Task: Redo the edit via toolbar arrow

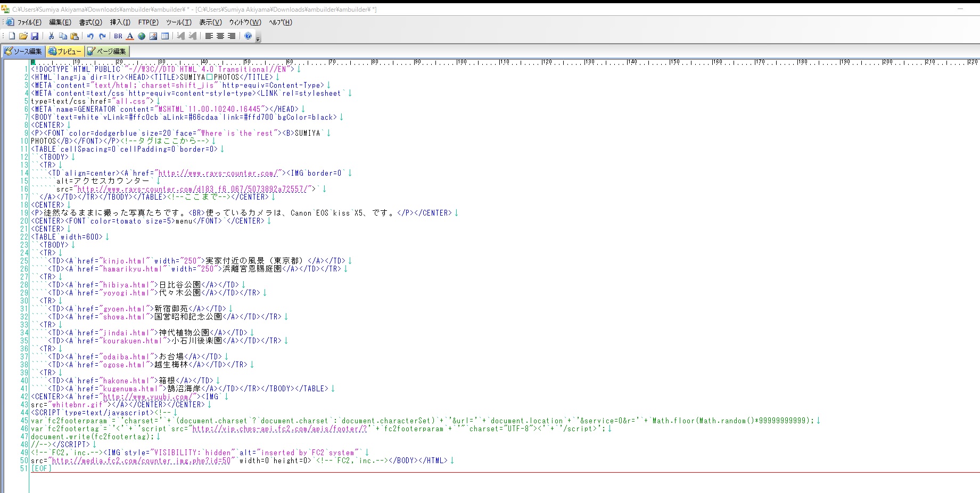Action: click(x=102, y=36)
